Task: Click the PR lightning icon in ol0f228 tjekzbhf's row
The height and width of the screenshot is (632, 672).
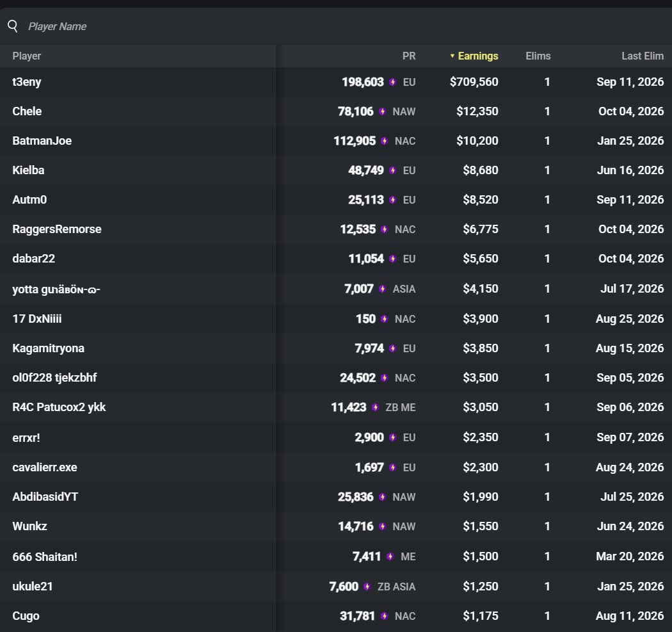Action: coord(385,378)
